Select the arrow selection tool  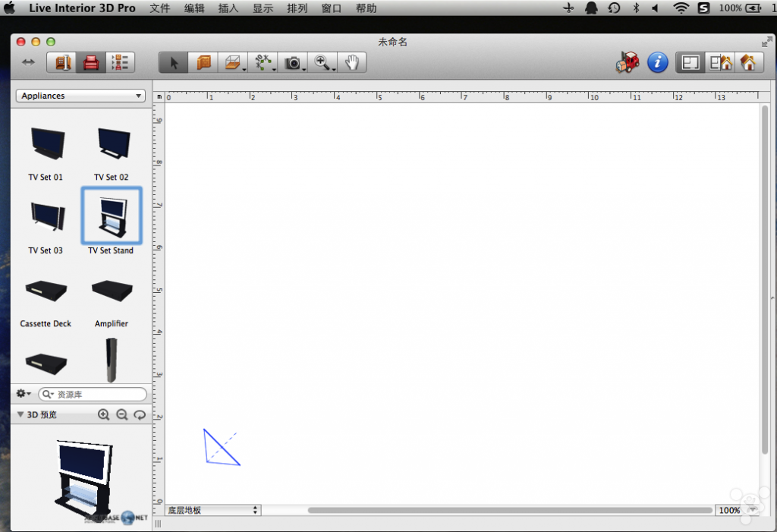[x=174, y=63]
